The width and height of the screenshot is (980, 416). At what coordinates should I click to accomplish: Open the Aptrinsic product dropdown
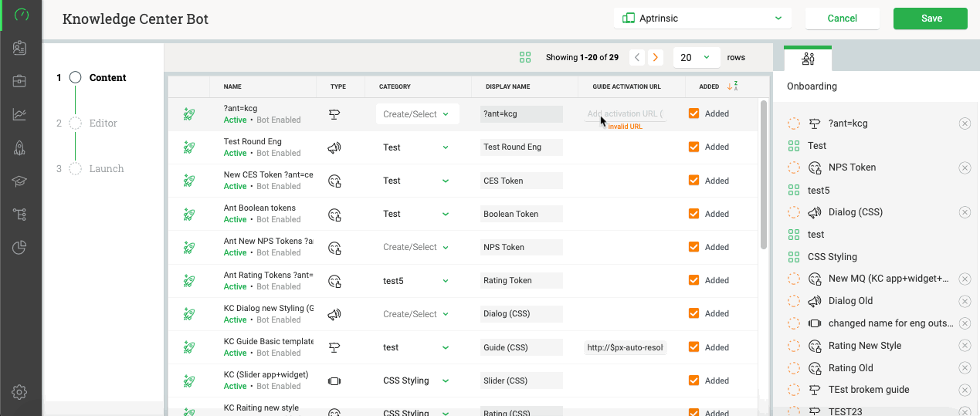703,18
